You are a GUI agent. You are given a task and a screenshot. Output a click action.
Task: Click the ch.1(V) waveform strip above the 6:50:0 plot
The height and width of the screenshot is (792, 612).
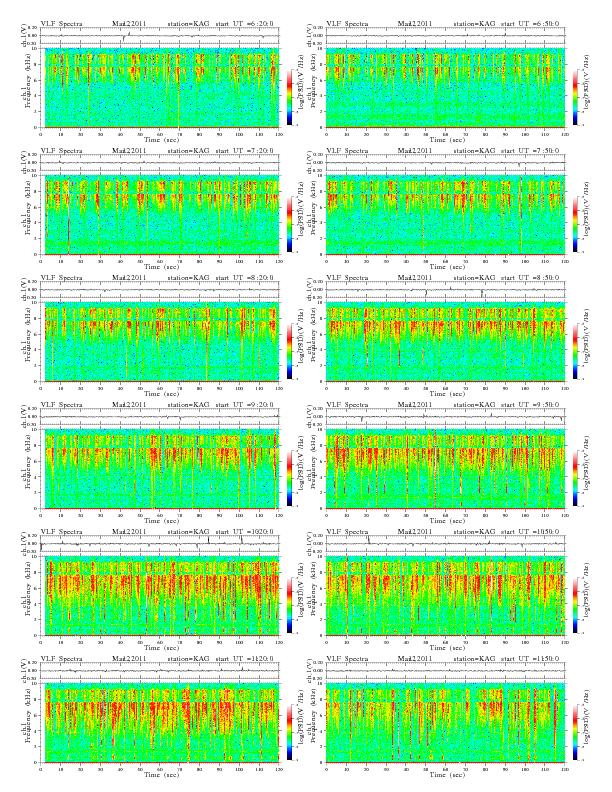(x=445, y=36)
